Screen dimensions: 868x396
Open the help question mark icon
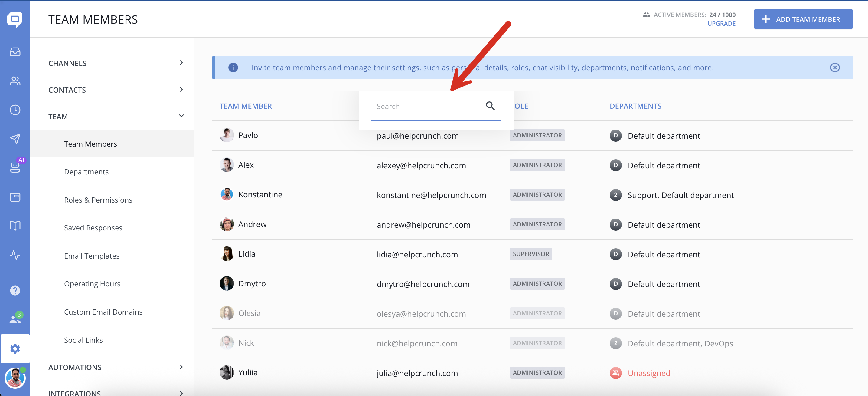click(15, 291)
